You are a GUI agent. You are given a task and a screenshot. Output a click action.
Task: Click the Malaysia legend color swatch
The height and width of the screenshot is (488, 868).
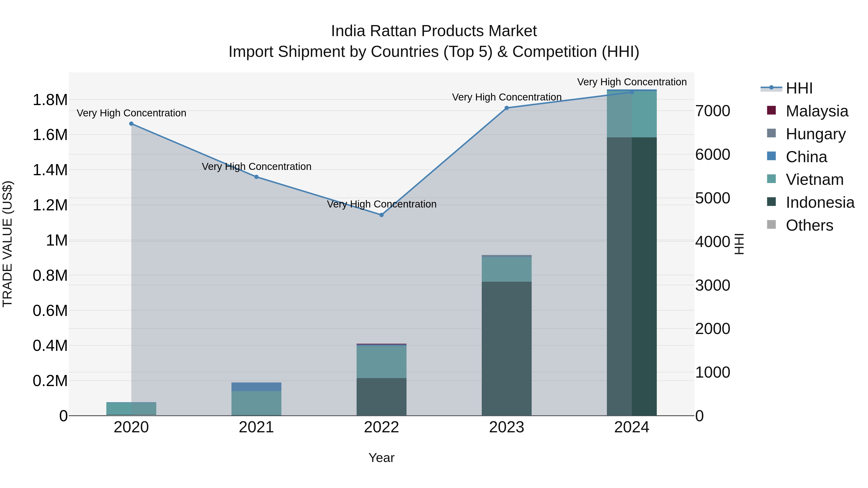tap(771, 110)
